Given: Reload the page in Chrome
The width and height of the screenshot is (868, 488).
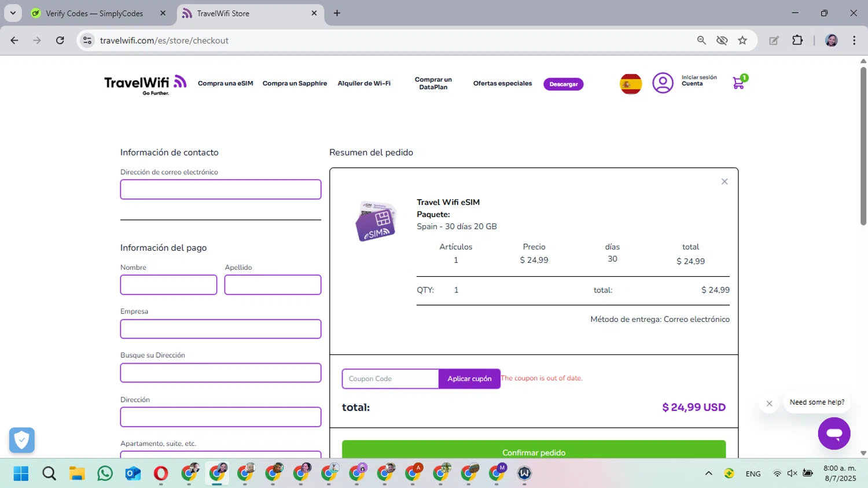Looking at the screenshot, I should coord(60,41).
